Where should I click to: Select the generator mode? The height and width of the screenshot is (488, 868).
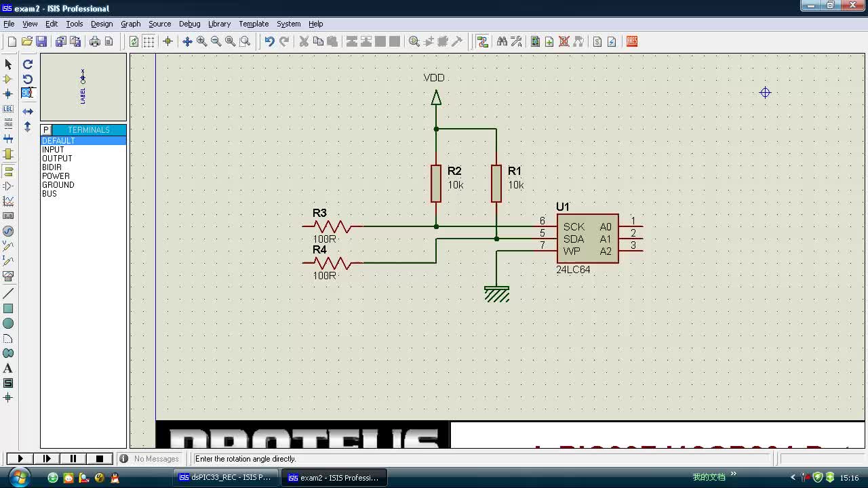tap(8, 231)
